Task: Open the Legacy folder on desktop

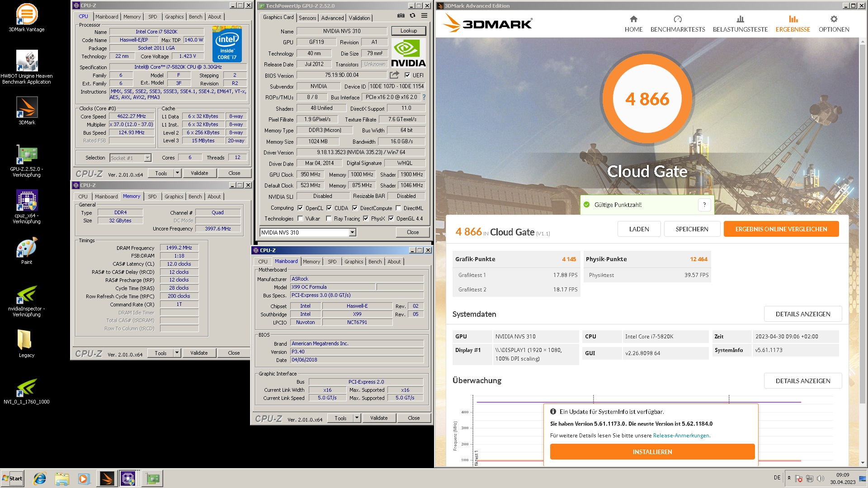Action: coord(27,343)
